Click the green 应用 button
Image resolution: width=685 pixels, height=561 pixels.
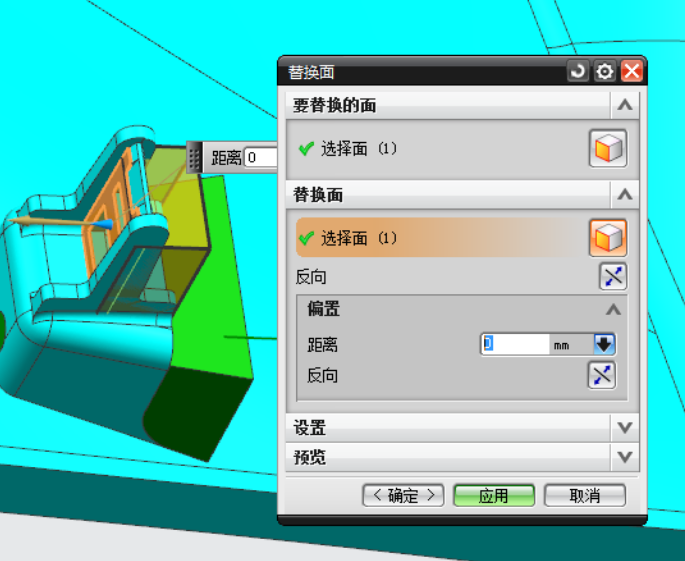pyautogui.click(x=494, y=495)
